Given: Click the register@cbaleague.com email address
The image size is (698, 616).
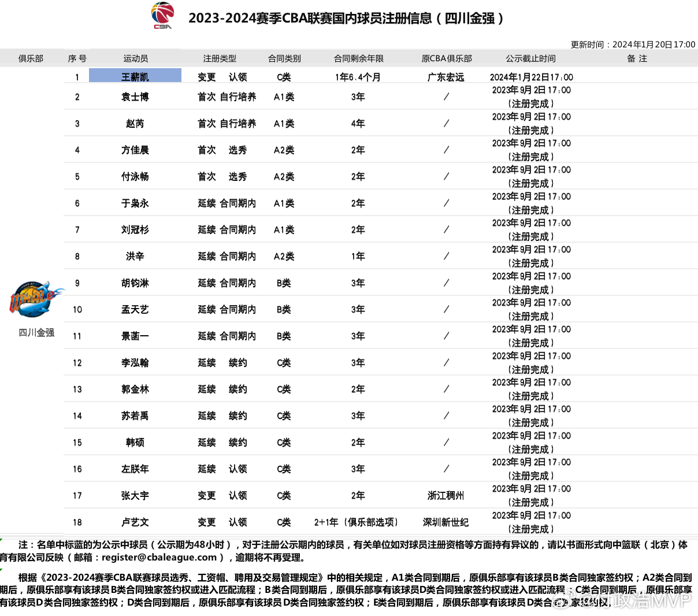Looking at the screenshot, I should coord(159,558).
